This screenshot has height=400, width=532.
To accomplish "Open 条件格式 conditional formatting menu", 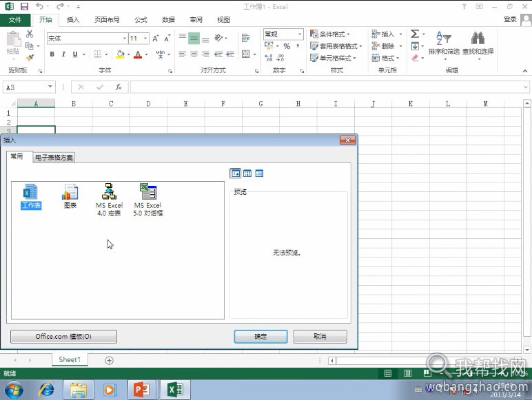I will click(330, 34).
